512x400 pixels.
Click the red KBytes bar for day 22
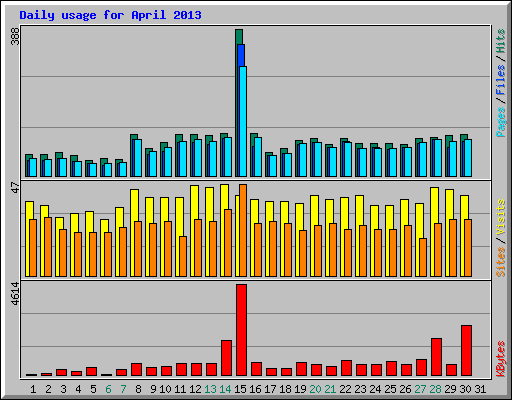coord(346,368)
